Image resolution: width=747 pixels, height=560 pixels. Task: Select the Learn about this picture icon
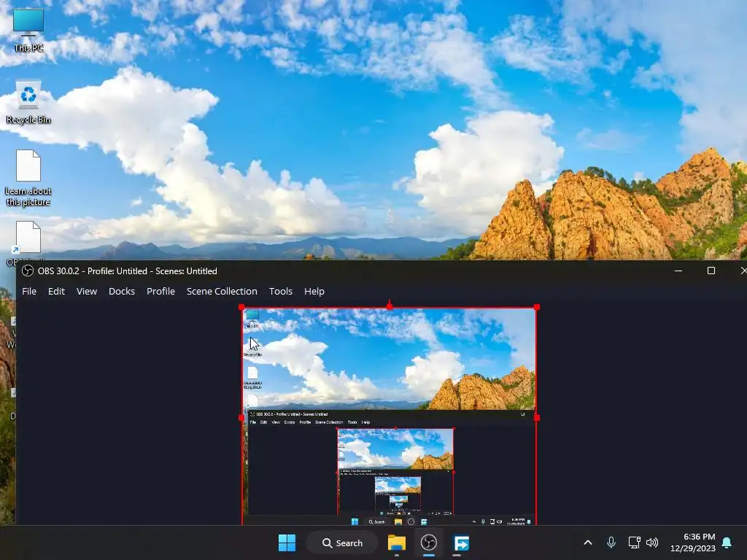[28, 178]
